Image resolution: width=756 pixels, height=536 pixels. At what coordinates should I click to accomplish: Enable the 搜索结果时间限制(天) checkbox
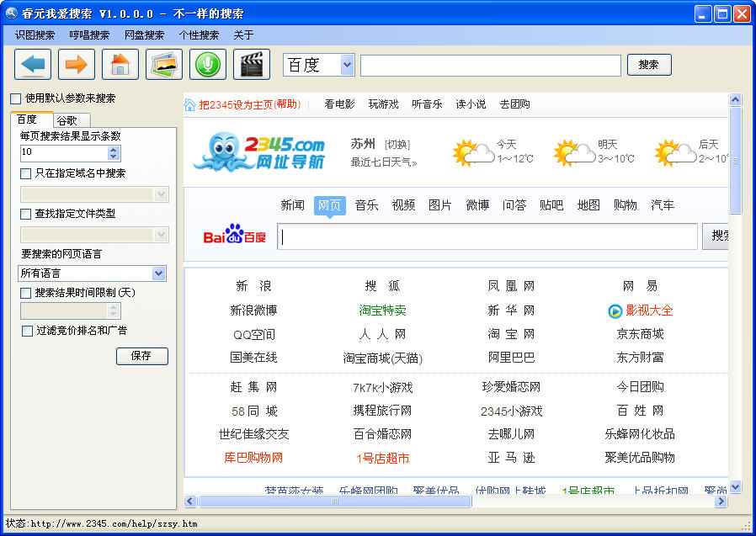25,293
